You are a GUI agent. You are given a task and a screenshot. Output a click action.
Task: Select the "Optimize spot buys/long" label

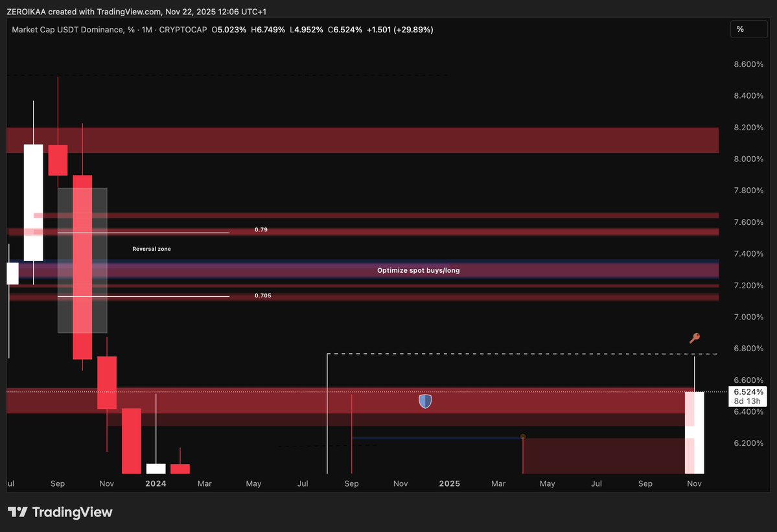(x=418, y=270)
